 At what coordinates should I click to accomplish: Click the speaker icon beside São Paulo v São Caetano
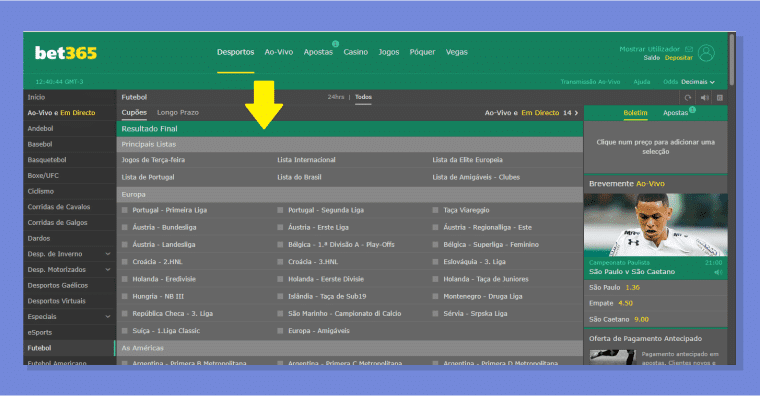point(718,272)
